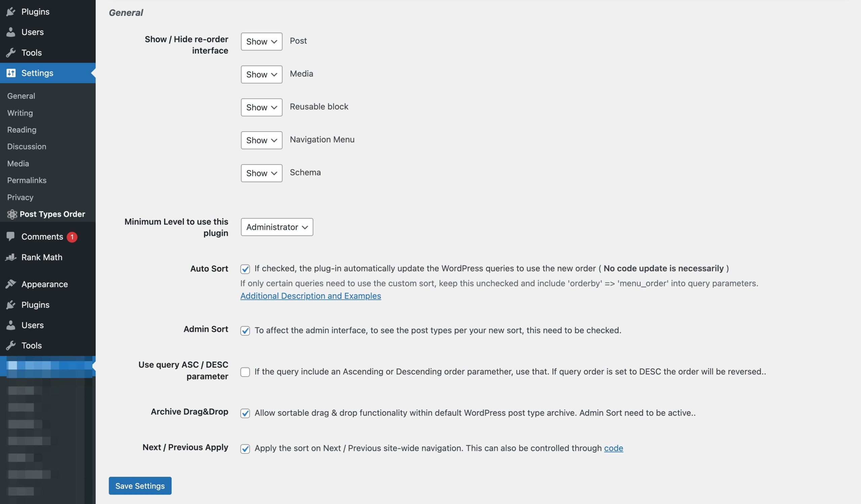Click the Save Settings button
The width and height of the screenshot is (861, 504).
click(140, 486)
